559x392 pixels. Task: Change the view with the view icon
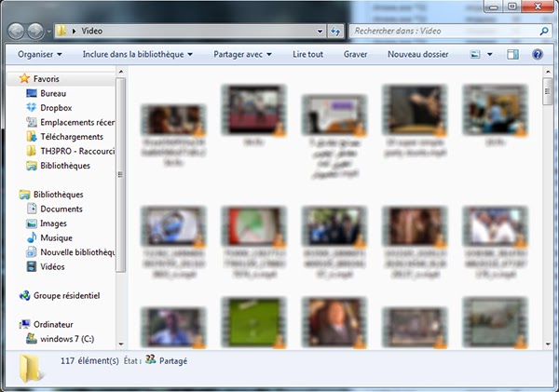click(475, 55)
